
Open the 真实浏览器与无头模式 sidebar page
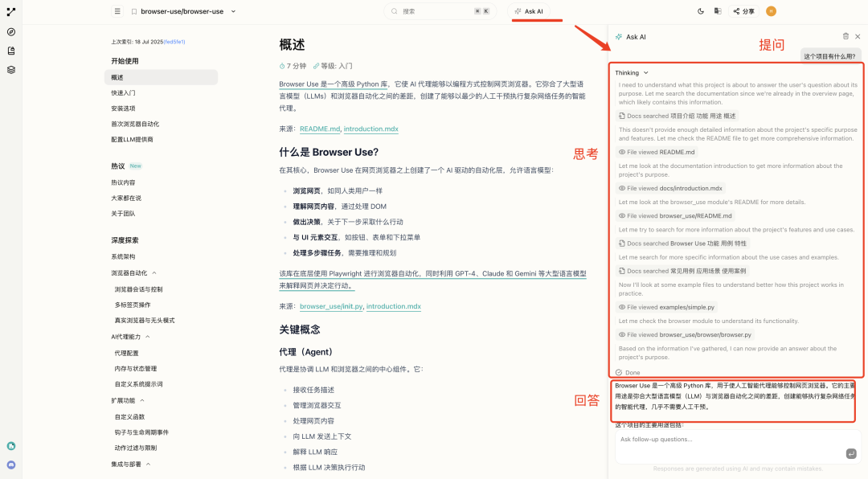[145, 321]
